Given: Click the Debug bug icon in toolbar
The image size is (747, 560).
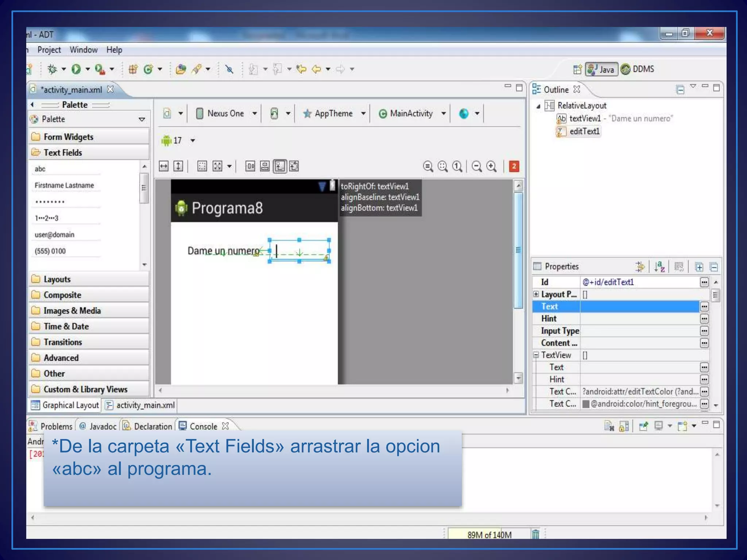Looking at the screenshot, I should click(x=53, y=69).
